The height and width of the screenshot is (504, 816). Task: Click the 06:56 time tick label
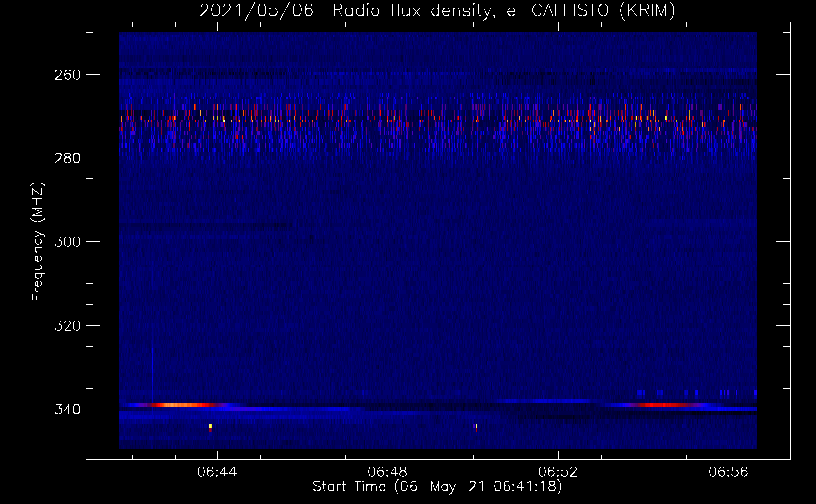tap(729, 472)
